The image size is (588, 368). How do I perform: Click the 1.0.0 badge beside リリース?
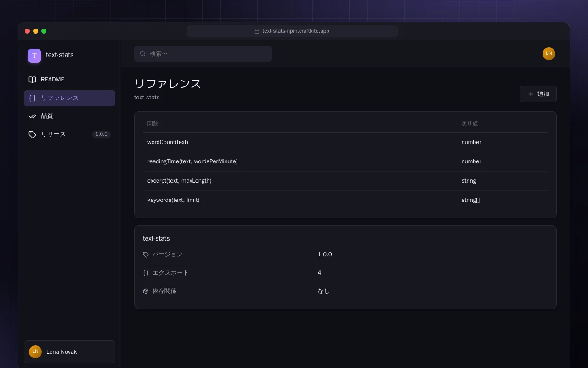click(102, 134)
